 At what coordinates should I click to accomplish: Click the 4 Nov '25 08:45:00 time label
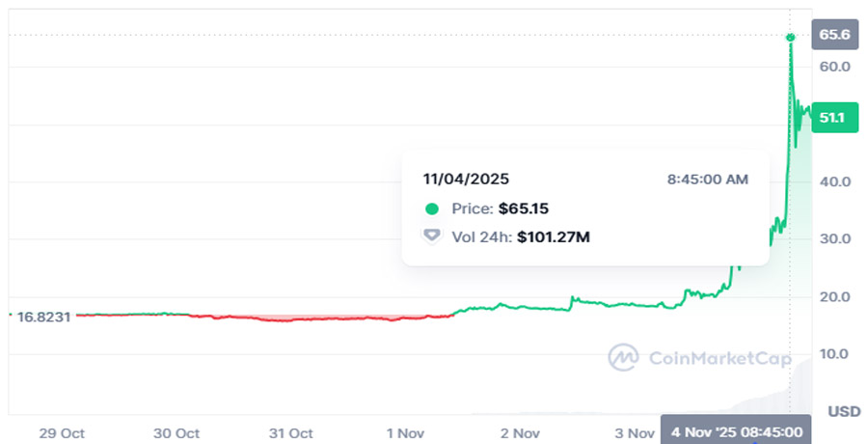pyautogui.click(x=737, y=431)
